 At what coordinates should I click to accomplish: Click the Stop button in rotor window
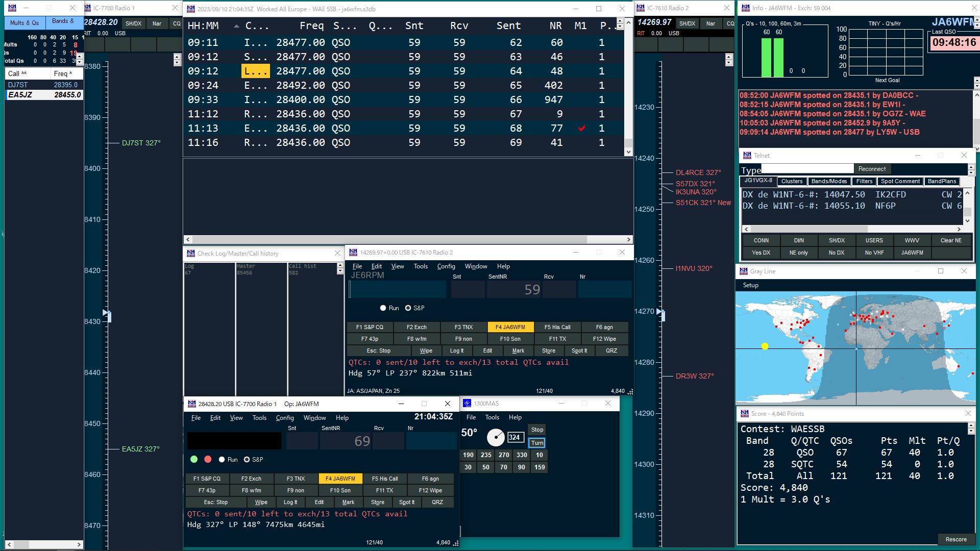click(x=537, y=430)
